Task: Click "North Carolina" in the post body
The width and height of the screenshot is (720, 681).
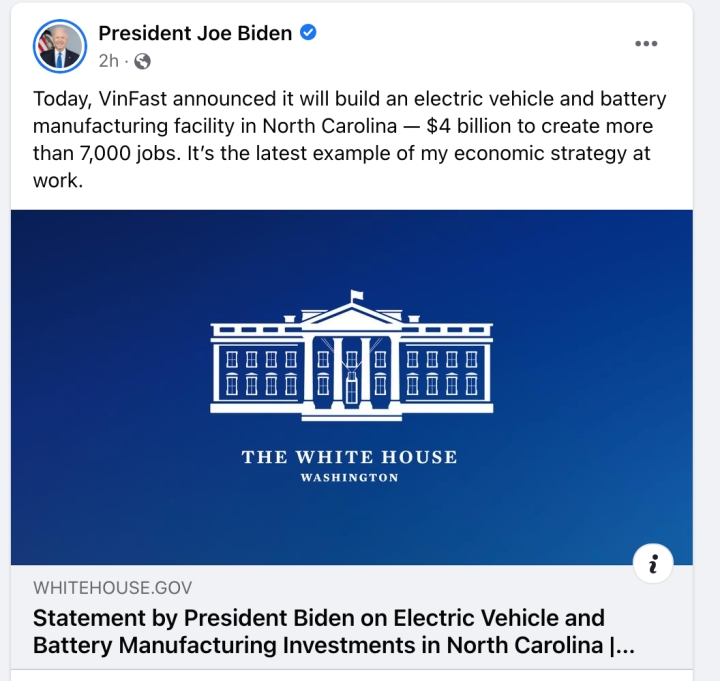Action: pos(329,126)
